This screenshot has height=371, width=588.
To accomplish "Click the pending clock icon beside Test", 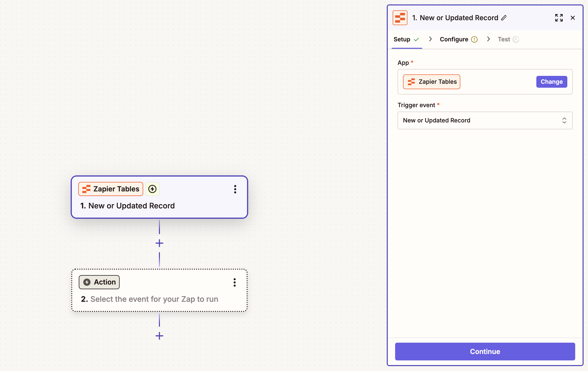I will click(516, 39).
